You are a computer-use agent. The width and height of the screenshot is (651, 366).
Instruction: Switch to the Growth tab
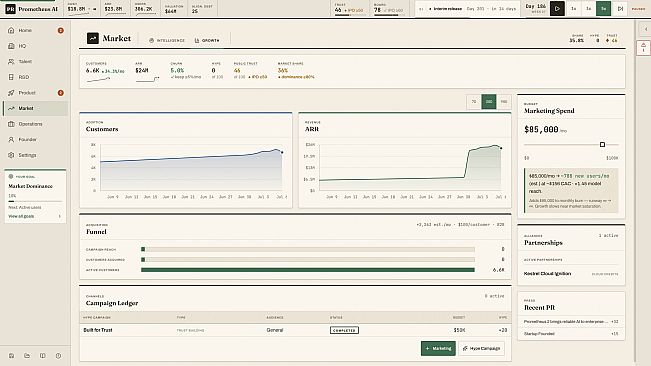pos(207,40)
